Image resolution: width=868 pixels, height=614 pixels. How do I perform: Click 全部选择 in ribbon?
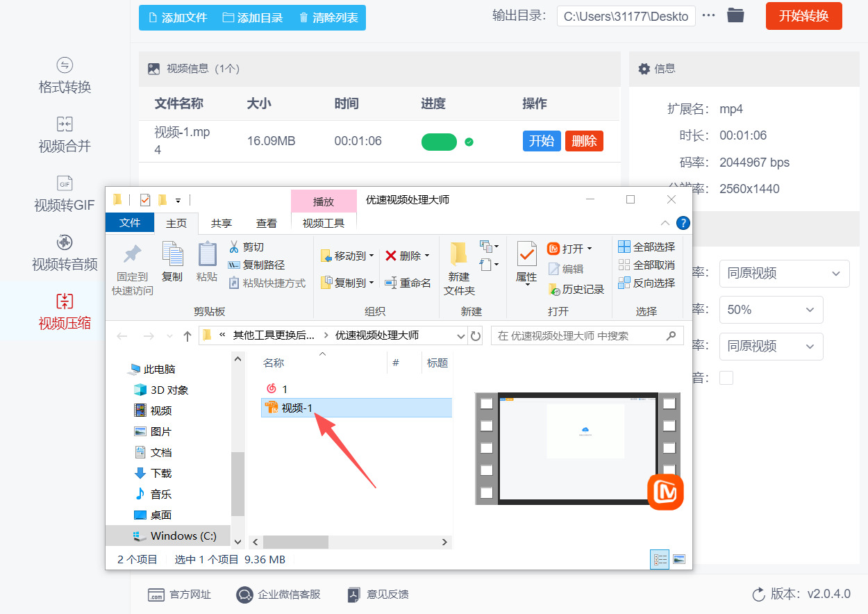click(x=646, y=247)
